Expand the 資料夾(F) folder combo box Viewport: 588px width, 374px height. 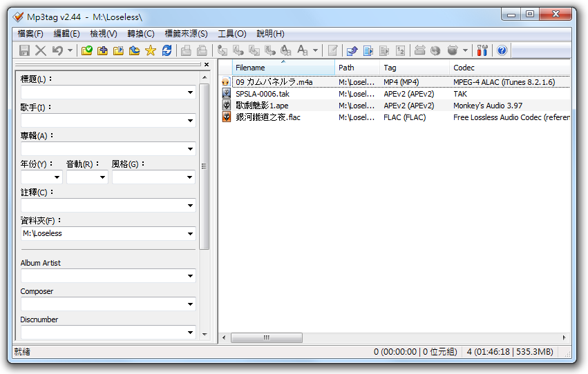190,234
